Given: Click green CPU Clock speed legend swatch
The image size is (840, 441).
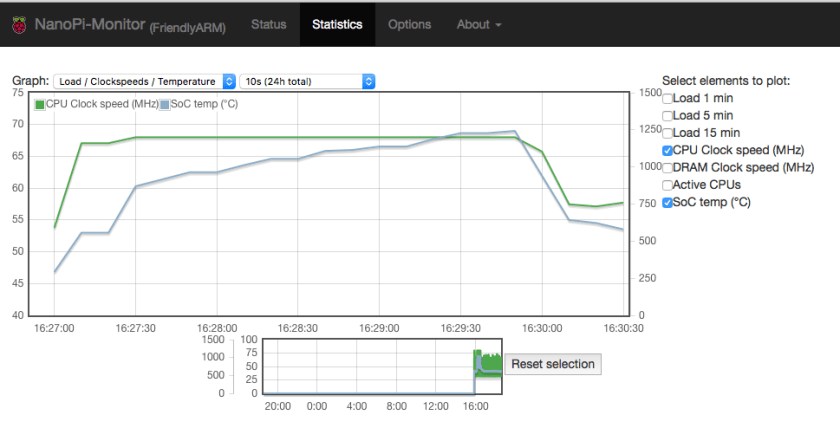Looking at the screenshot, I should coord(40,104).
